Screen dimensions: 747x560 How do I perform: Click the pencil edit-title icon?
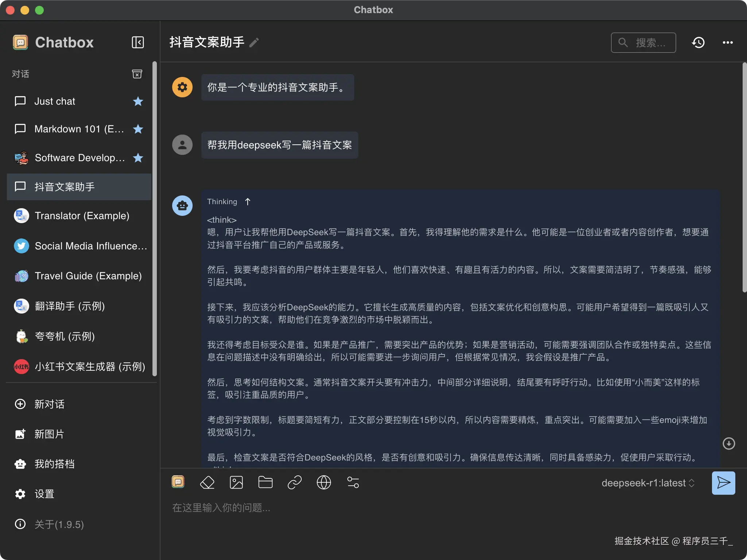254,43
